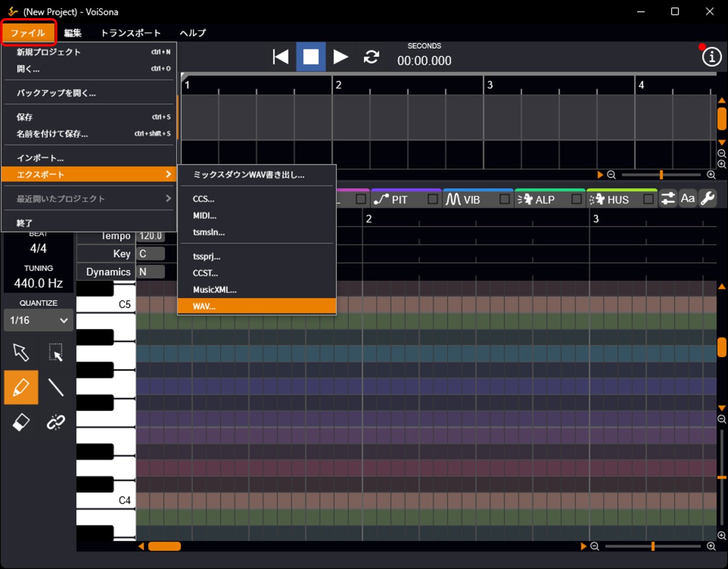Check the HUS parameter checkbox

(648, 200)
